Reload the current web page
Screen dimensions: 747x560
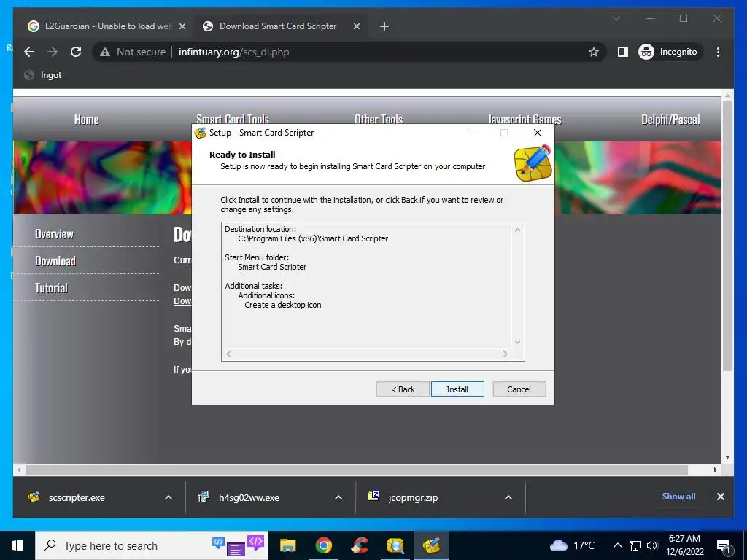point(76,52)
